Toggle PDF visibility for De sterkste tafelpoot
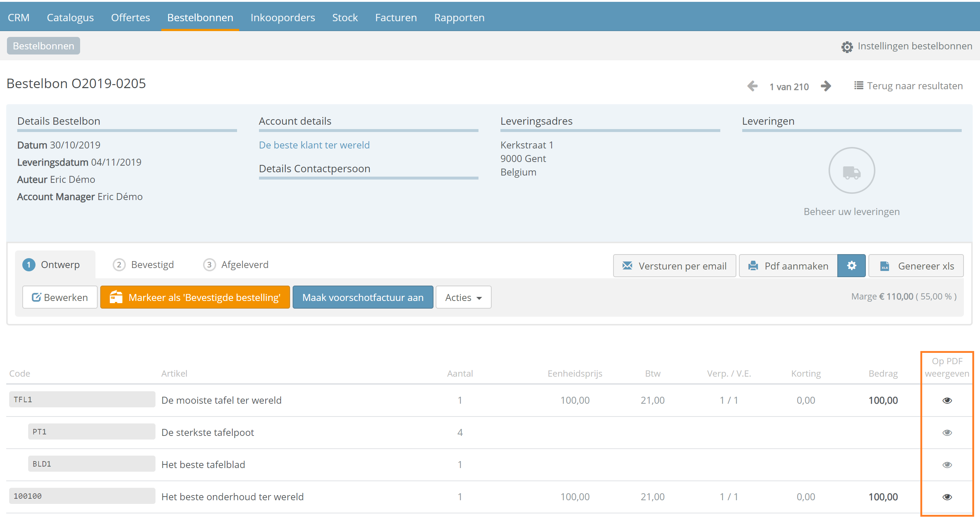This screenshot has height=524, width=980. pyautogui.click(x=947, y=432)
